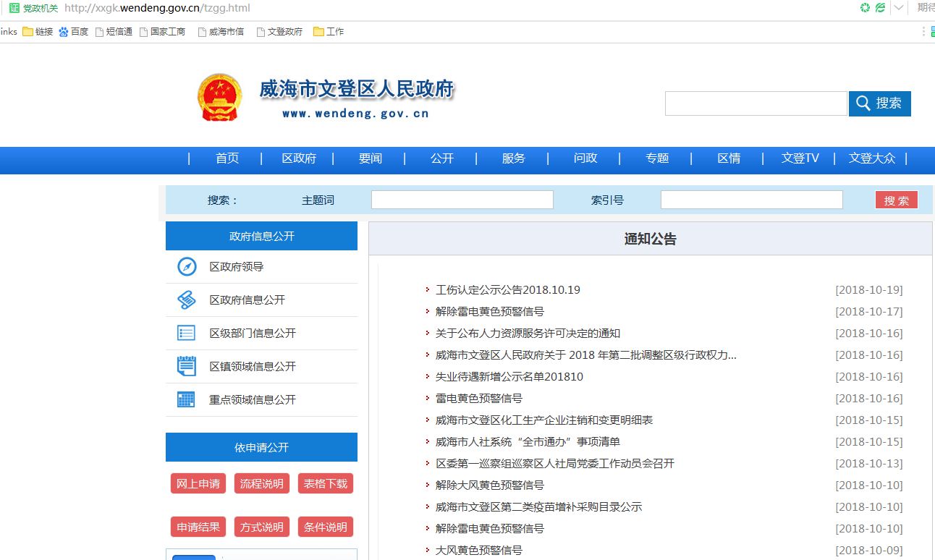935x560 pixels.
Task: Open the 百度 bookmark with paw icon
Action: (73, 32)
